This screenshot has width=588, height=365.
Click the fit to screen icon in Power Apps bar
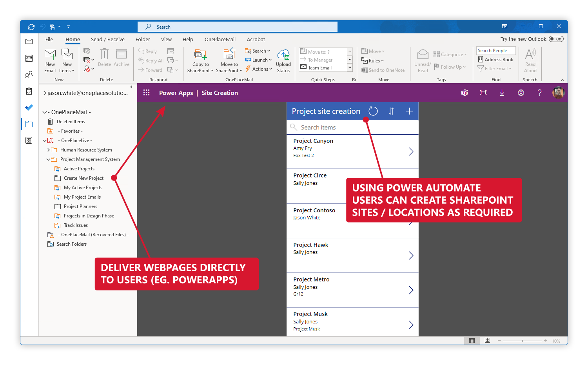pyautogui.click(x=483, y=93)
